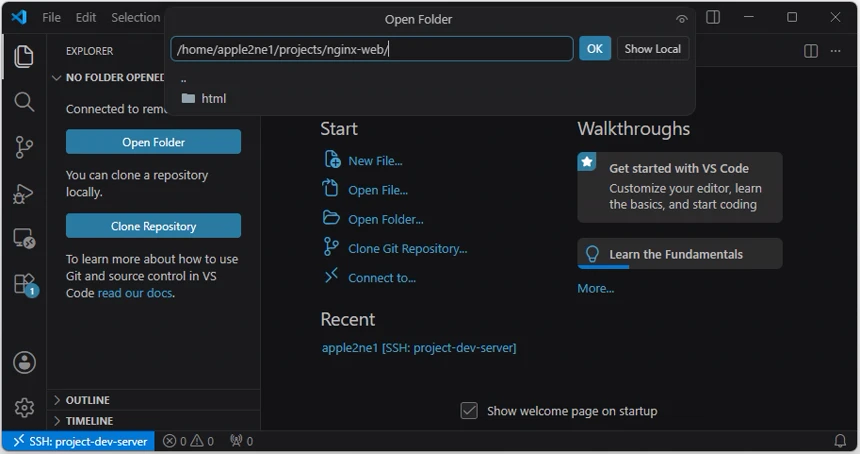Expand the TIMELINE section
This screenshot has width=860, height=454.
click(89, 421)
